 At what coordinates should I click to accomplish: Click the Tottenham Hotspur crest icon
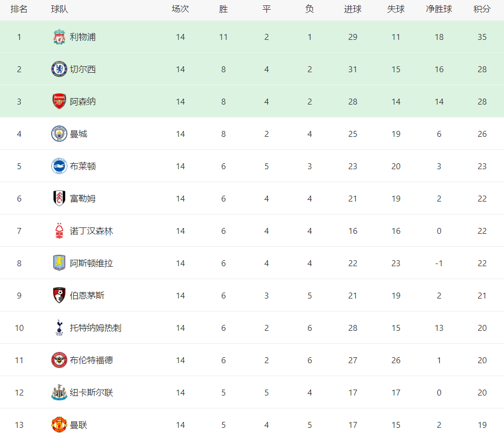[59, 328]
